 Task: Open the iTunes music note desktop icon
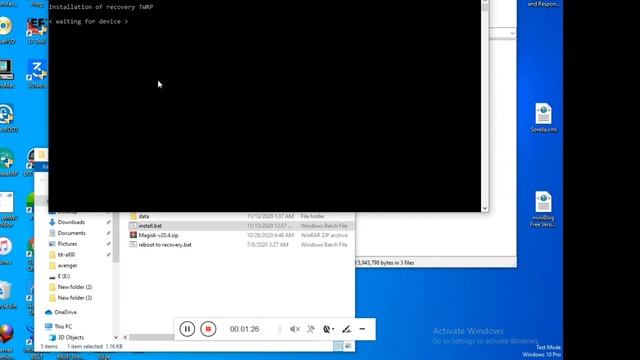coord(6,250)
